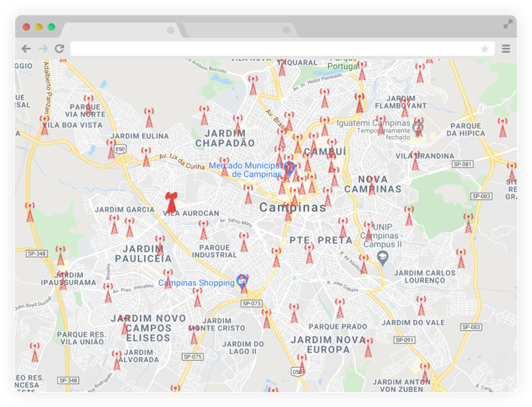Select the first browser tab
This screenshot has height=407, width=532.
point(122,30)
